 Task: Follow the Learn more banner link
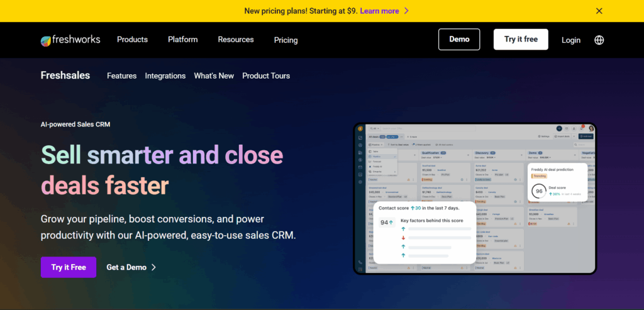[379, 11]
